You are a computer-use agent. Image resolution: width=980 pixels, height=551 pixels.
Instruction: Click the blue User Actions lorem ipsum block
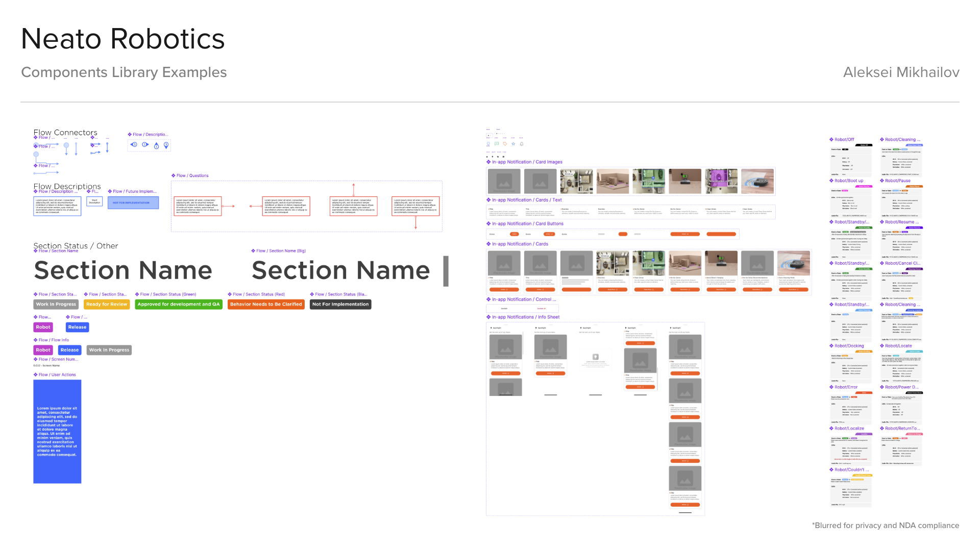tap(57, 432)
